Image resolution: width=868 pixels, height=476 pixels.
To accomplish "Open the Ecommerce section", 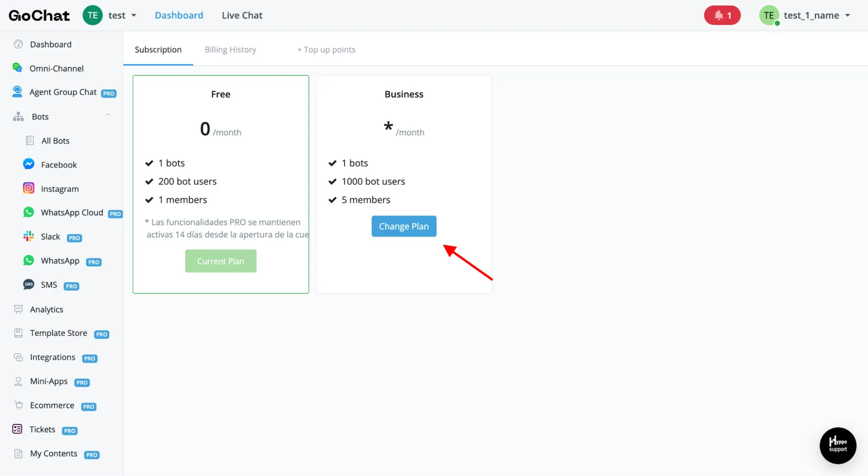I will (x=52, y=406).
